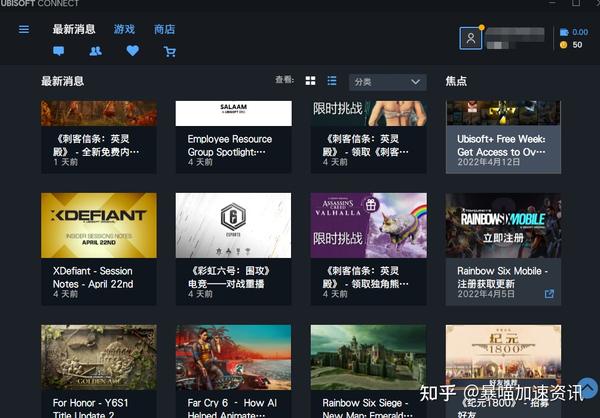Image resolution: width=600 pixels, height=418 pixels.
Task: Click the 2022年4月12日 date text
Action: (489, 162)
